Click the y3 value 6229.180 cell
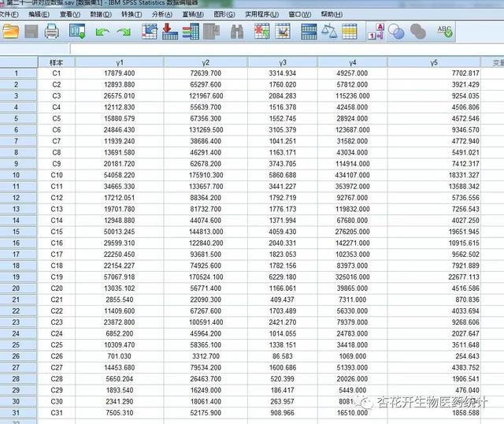This screenshot has height=424, width=504. click(x=281, y=277)
